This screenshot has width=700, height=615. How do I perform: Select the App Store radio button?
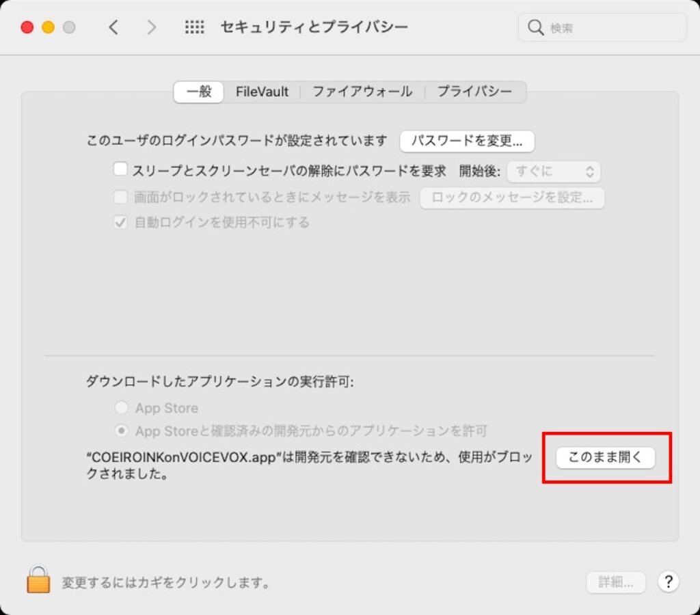[121, 408]
